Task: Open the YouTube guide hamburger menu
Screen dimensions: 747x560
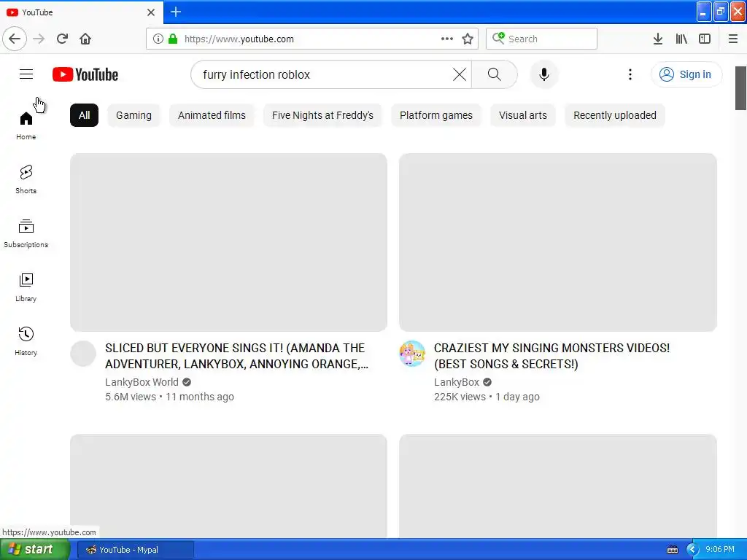Action: point(26,74)
